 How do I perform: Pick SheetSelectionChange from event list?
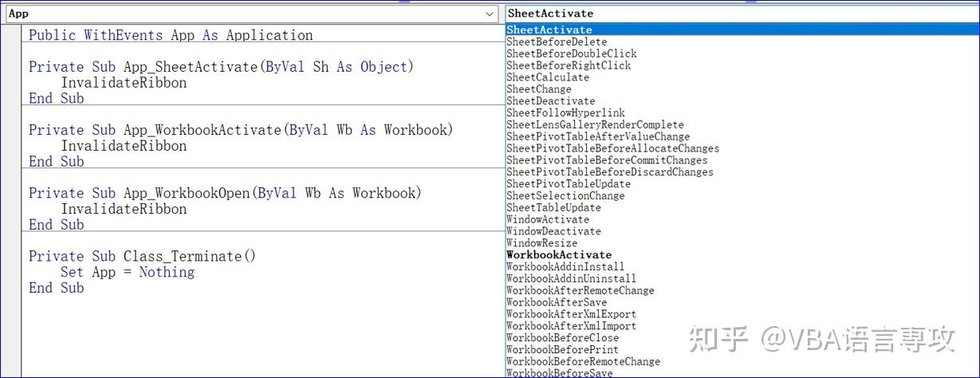[x=565, y=195]
